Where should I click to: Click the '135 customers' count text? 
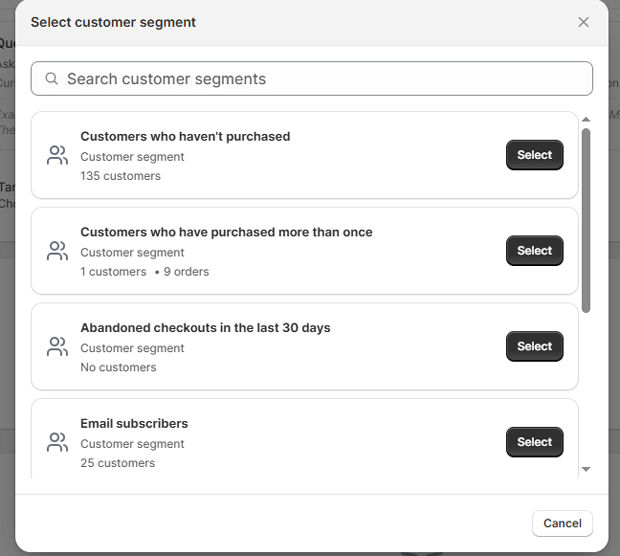pos(121,176)
